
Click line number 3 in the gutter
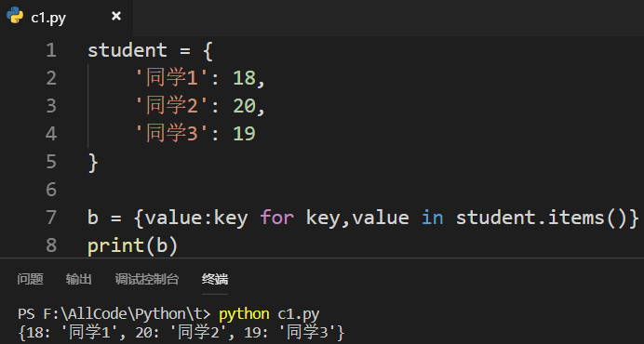pyautogui.click(x=51, y=106)
